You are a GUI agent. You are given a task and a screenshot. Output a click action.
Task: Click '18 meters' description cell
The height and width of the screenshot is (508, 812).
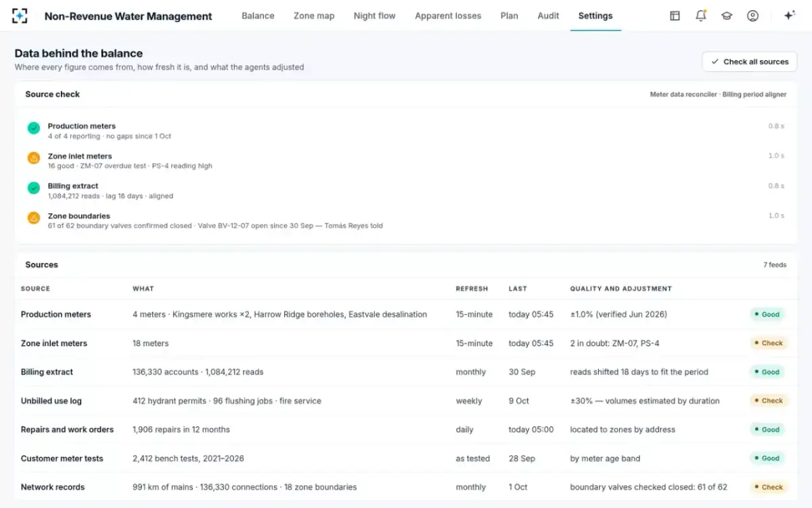150,343
